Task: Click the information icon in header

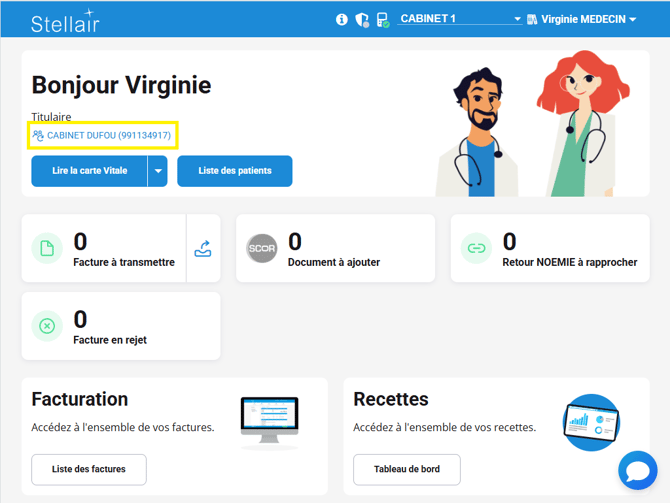Action: tap(342, 19)
